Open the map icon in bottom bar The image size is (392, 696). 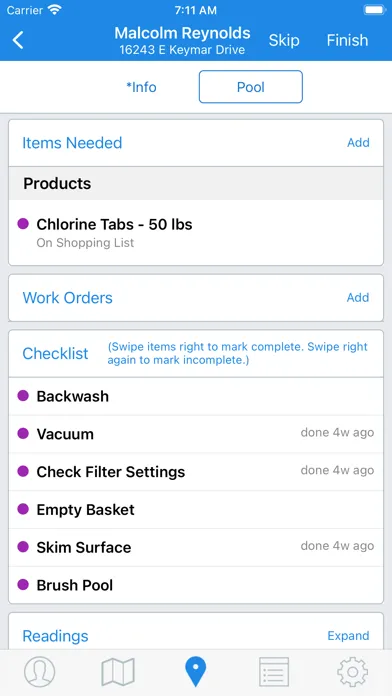[x=118, y=672]
